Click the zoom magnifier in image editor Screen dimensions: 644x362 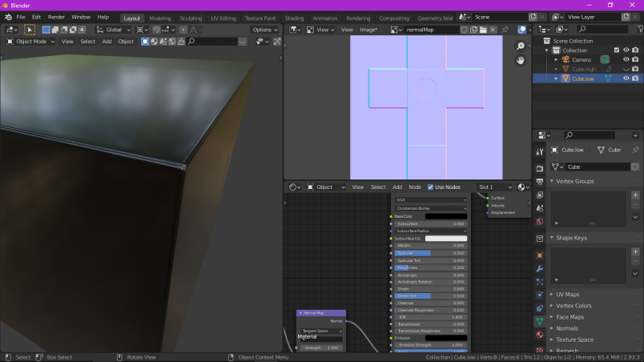pos(521,46)
